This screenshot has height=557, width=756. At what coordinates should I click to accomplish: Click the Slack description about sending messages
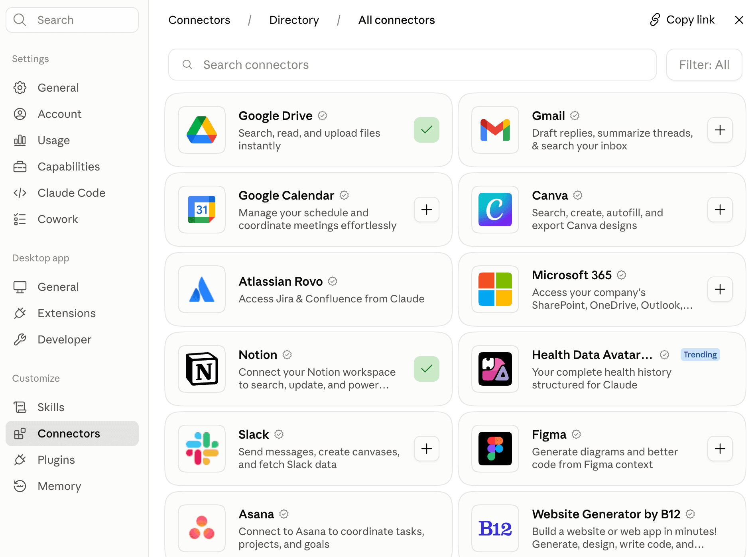(x=319, y=458)
